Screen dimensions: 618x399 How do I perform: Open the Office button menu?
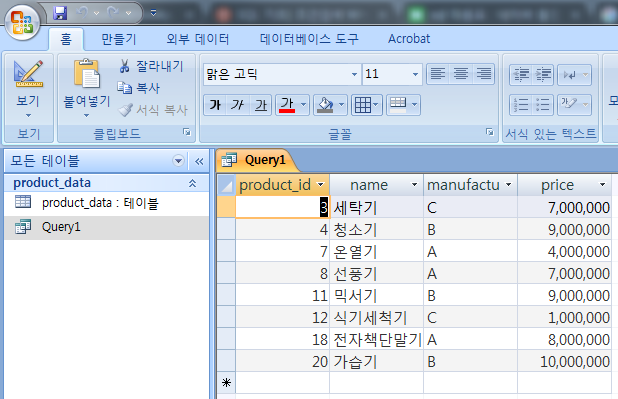22,22
